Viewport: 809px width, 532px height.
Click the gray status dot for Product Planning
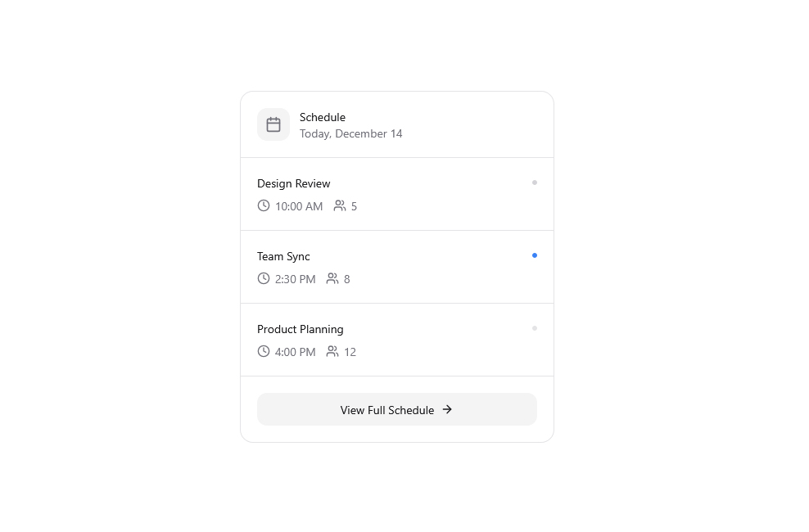point(535,328)
